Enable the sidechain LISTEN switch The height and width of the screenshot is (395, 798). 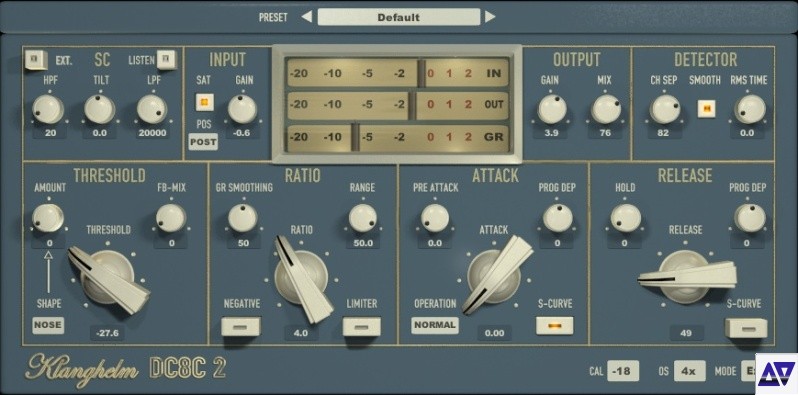(166, 60)
